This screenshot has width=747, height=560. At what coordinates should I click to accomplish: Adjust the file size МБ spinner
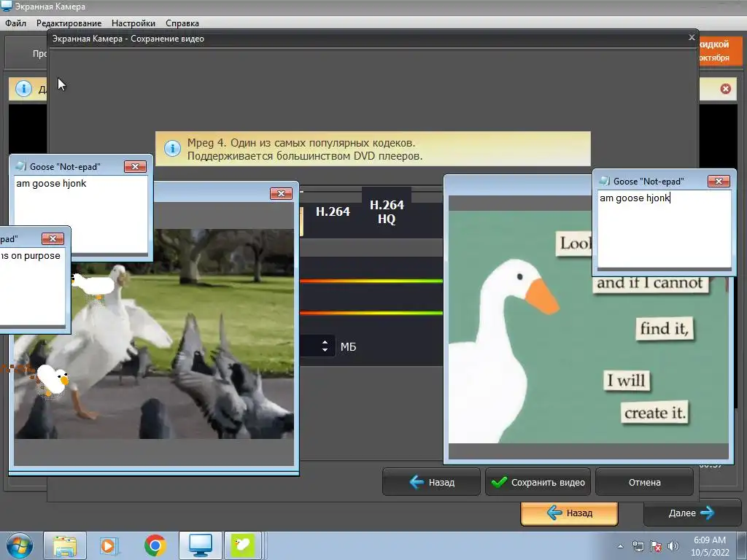coord(325,346)
